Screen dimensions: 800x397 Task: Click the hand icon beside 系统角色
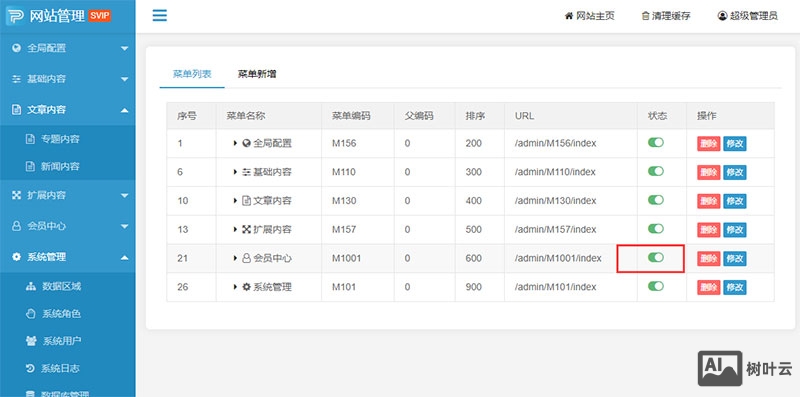[31, 314]
